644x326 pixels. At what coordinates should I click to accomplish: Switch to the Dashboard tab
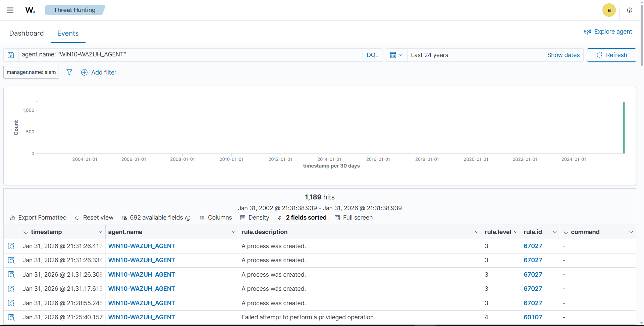[26, 33]
